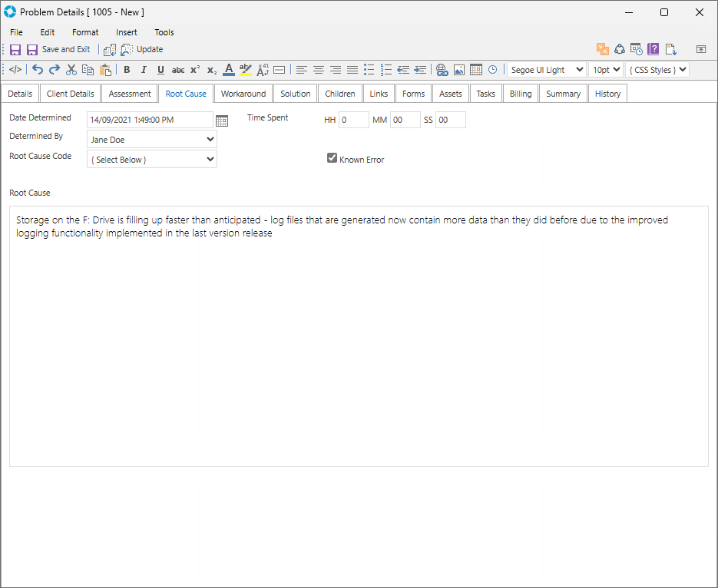Click the Update button

(x=142, y=49)
